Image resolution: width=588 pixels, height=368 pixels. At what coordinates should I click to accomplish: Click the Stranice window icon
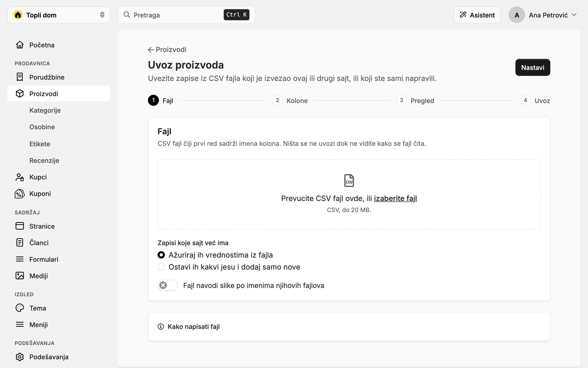tap(20, 226)
